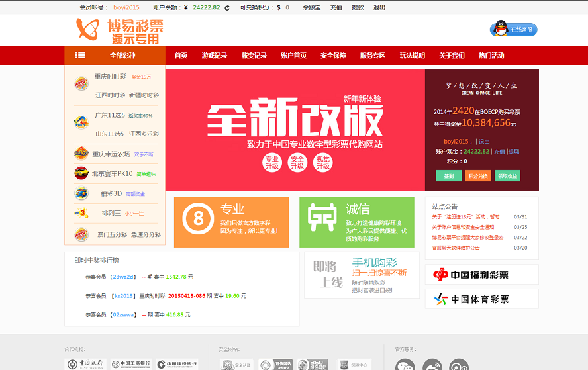Open the 关于账户信息和资金安全通知 announcement
Screen dimensions: 588x370
[463, 227]
